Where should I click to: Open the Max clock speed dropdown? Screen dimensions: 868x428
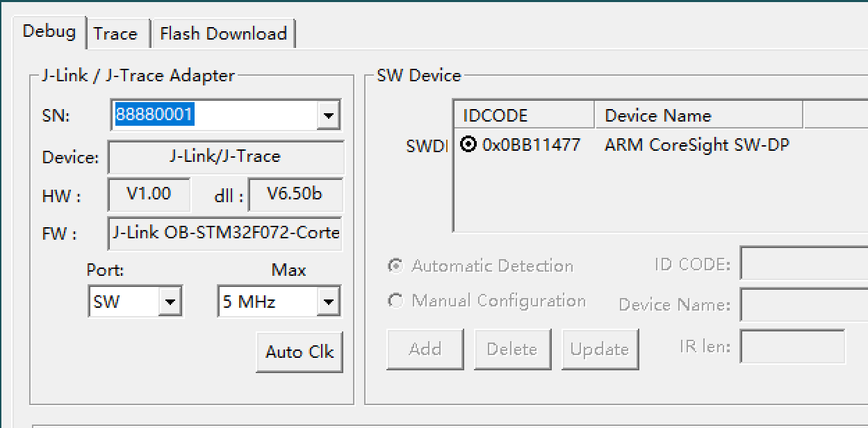[327, 301]
